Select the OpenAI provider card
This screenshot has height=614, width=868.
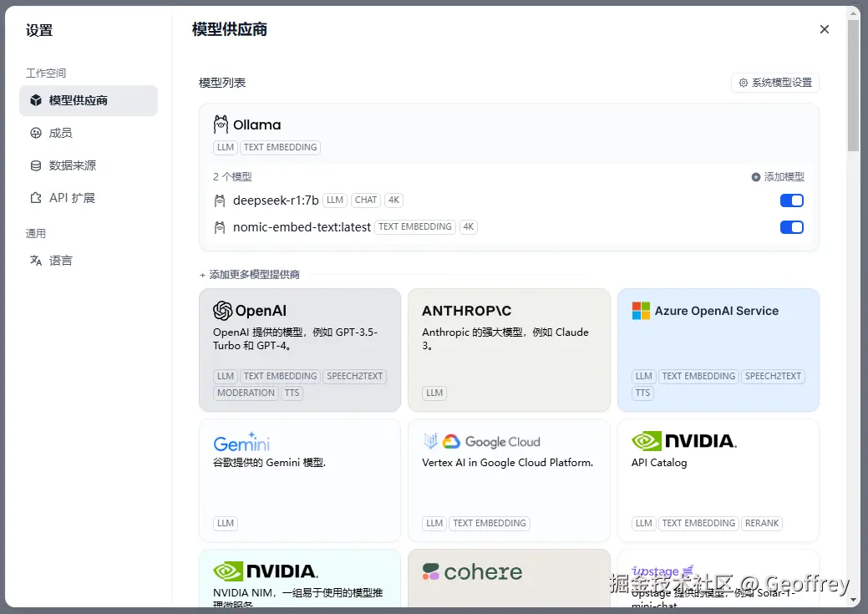coord(300,349)
